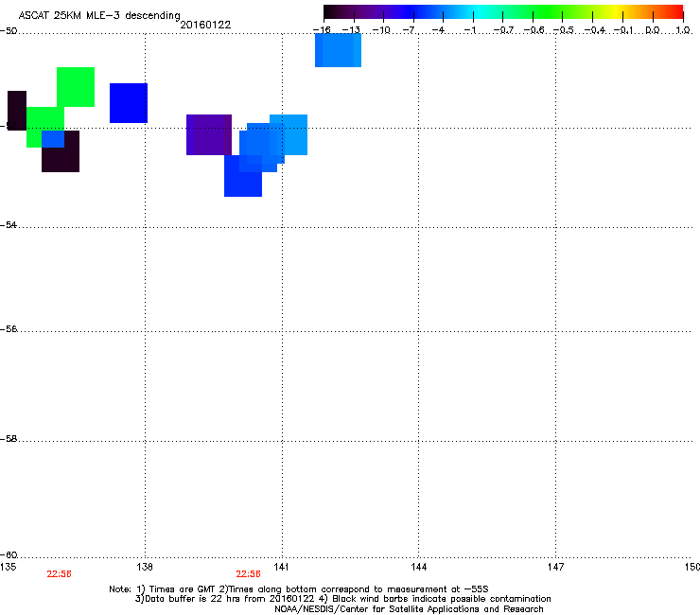Image resolution: width=700 pixels, height=615 pixels.
Task: Select the '1.0' label at the color bar end
Action: pyautogui.click(x=683, y=30)
